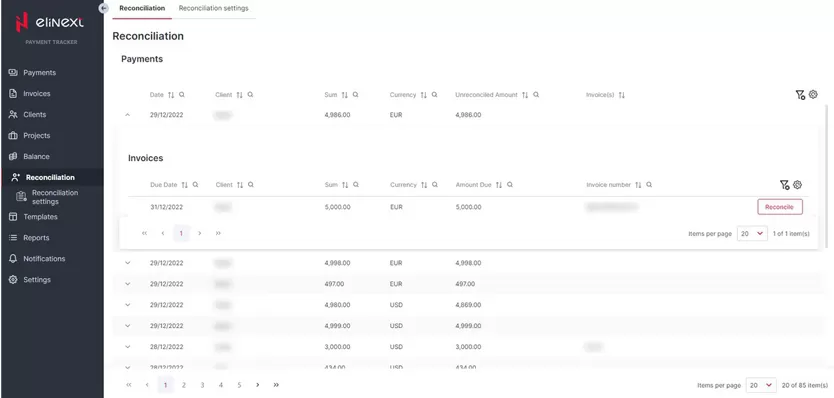Click the Reconcile button on the invoice
Screen dimensions: 834x398
point(780,207)
